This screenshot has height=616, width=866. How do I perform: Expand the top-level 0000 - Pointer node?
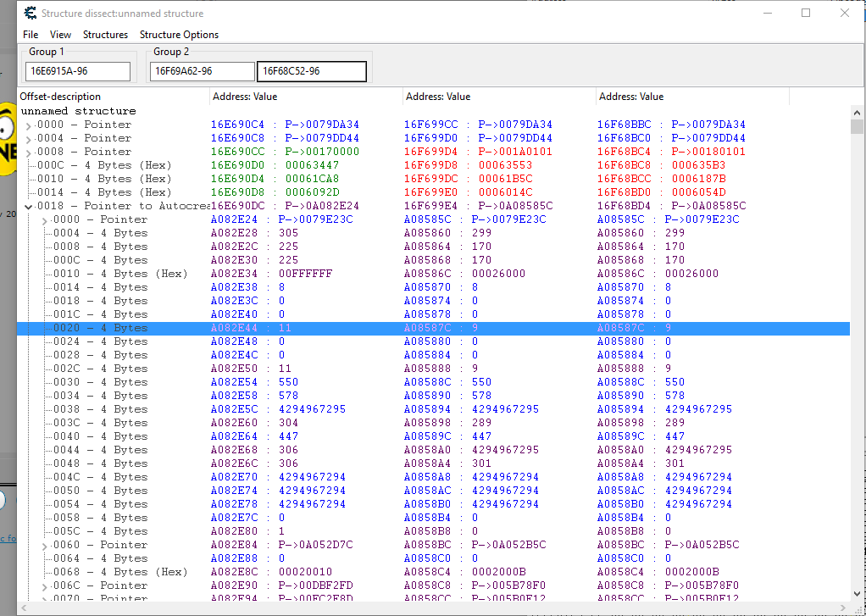(29, 125)
